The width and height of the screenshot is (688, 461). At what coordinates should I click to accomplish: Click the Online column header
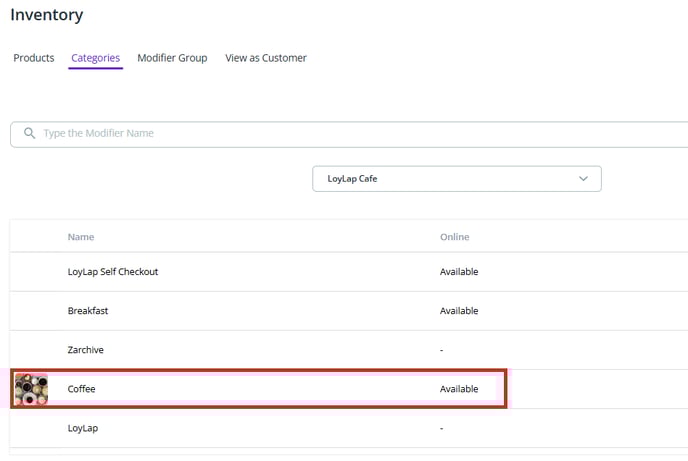454,237
